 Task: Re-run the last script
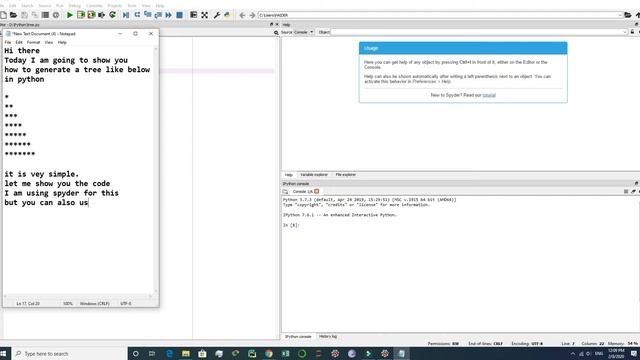click(112, 15)
